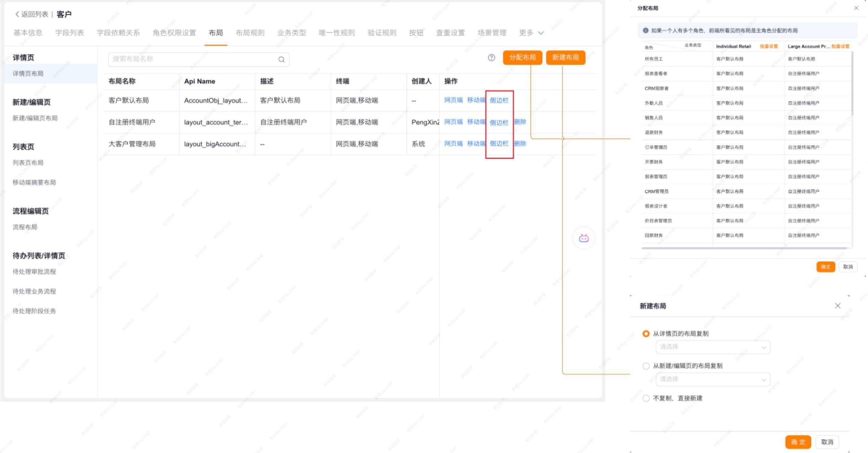Click 侧边栏 link for 客户默认布局
This screenshot has width=868, height=453.
click(x=499, y=100)
